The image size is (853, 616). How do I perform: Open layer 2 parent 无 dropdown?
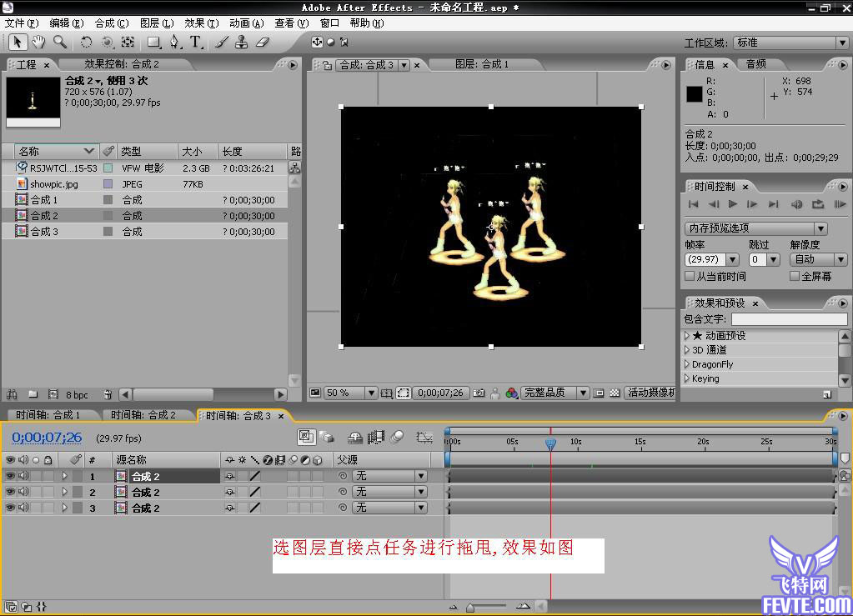click(x=389, y=492)
